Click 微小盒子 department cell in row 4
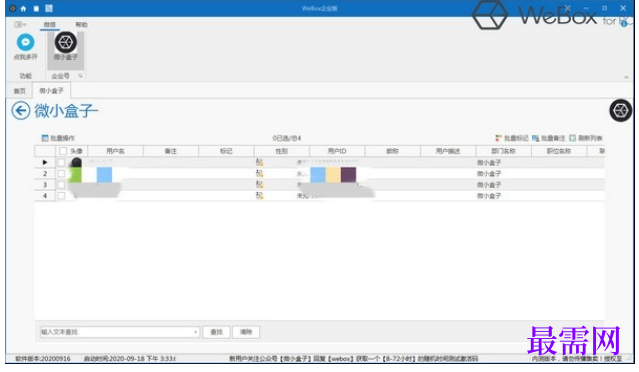Image resolution: width=639 pixels, height=372 pixels. point(489,196)
